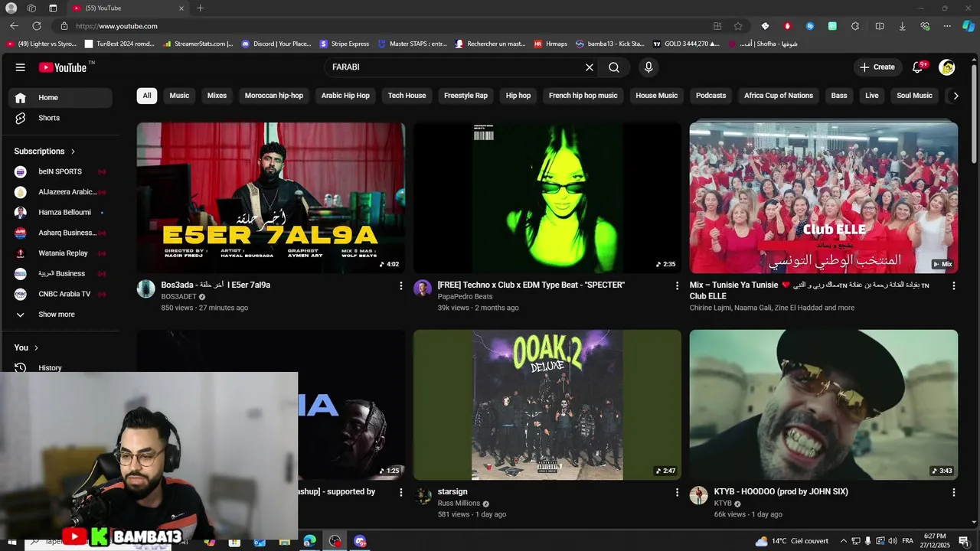Viewport: 980px width, 551px height.
Task: Open Shorts in sidebar
Action: pos(60,118)
